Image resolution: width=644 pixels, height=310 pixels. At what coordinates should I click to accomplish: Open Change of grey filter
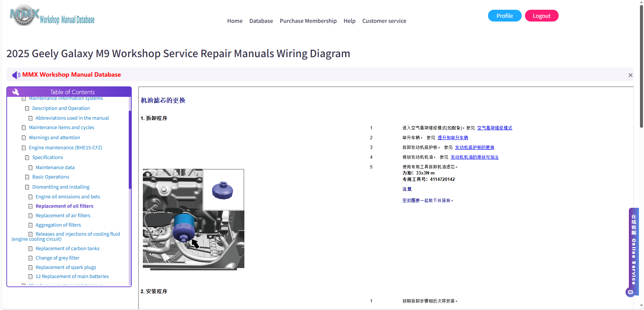pos(57,258)
